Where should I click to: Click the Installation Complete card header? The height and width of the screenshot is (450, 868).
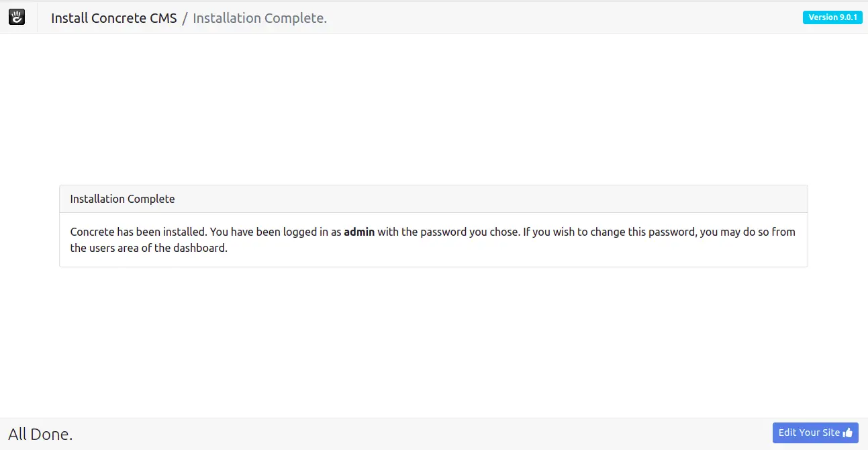(434, 199)
